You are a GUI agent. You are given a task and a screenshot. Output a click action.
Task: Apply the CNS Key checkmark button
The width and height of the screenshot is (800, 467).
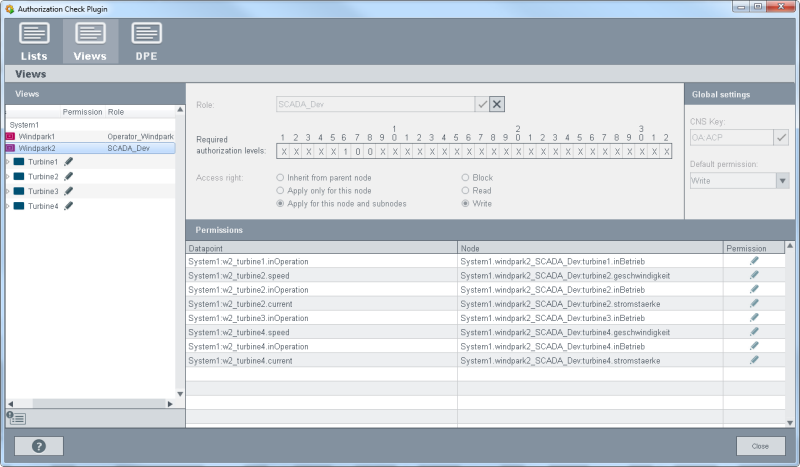[x=781, y=137]
